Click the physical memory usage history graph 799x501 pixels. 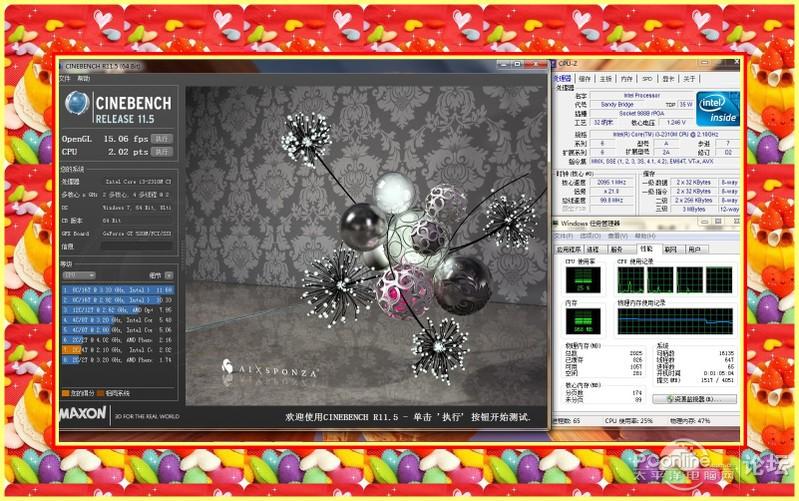pos(675,321)
